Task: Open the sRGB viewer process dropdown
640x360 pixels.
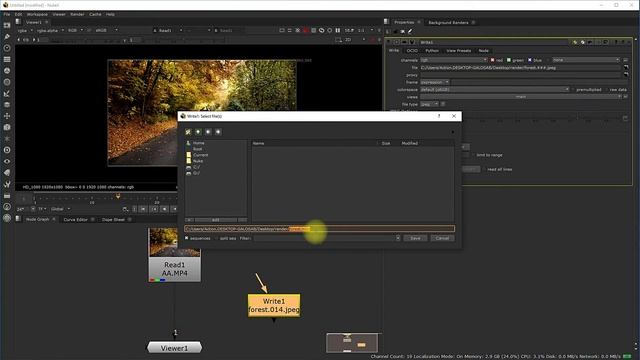Action: click(x=106, y=30)
